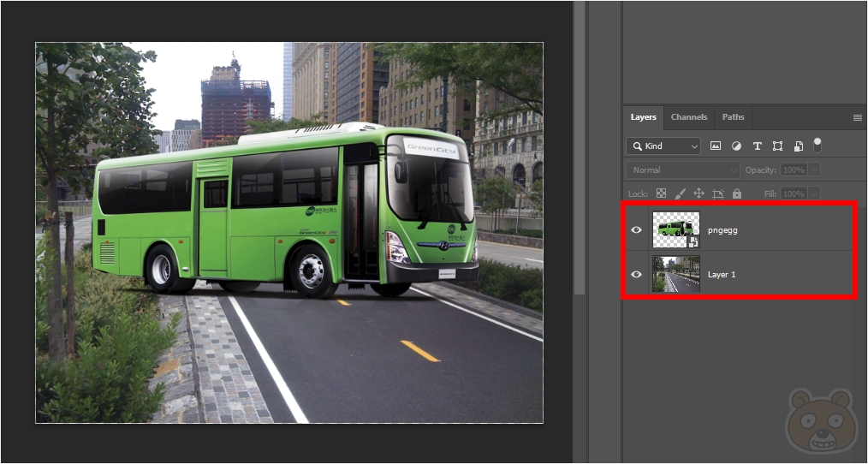The height and width of the screenshot is (464, 868).
Task: Open the Kind filter type dropdown
Action: 663,146
